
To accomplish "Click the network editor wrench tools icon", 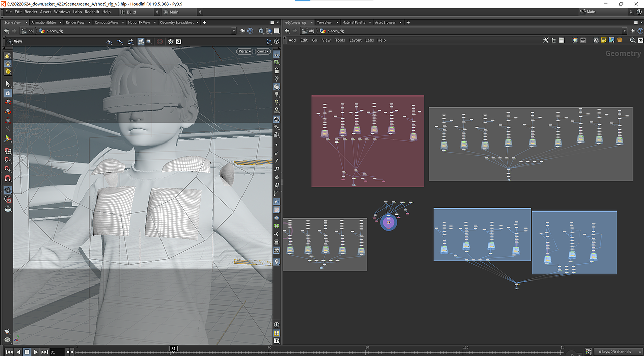I will click(x=546, y=40).
